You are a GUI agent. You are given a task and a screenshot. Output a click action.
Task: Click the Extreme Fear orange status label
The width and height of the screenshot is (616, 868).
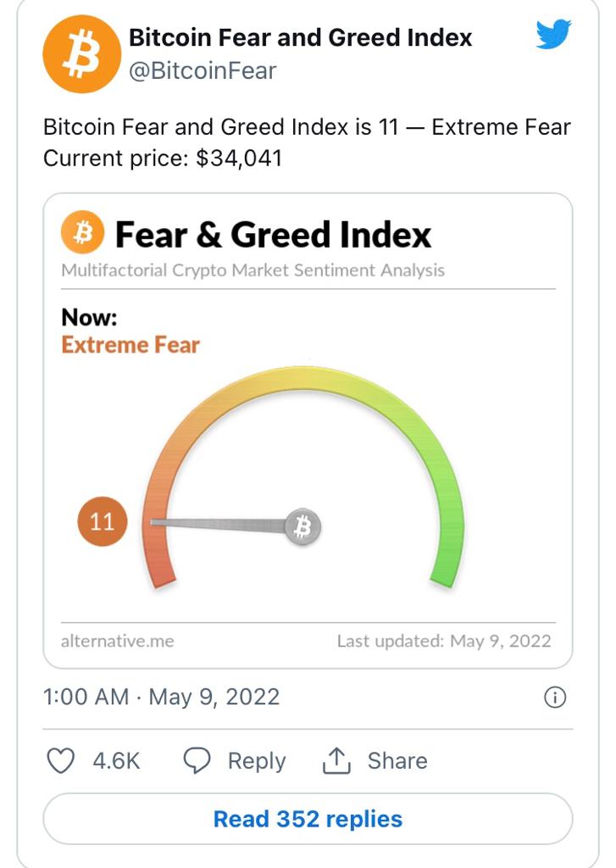point(130,345)
